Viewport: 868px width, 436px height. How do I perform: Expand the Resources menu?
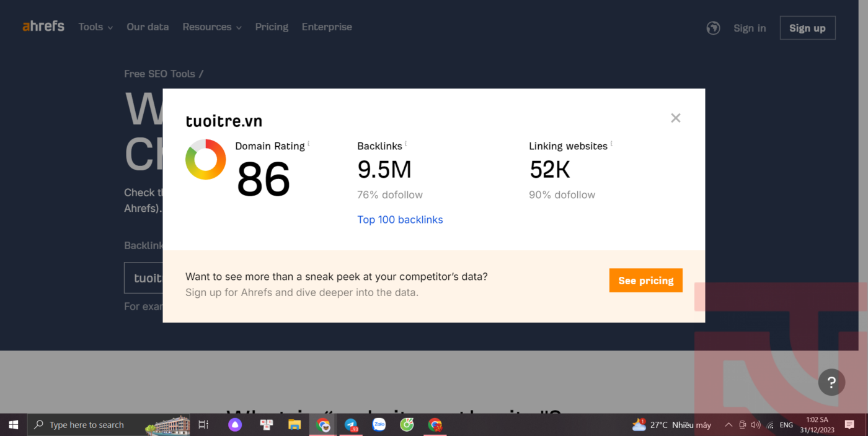212,27
